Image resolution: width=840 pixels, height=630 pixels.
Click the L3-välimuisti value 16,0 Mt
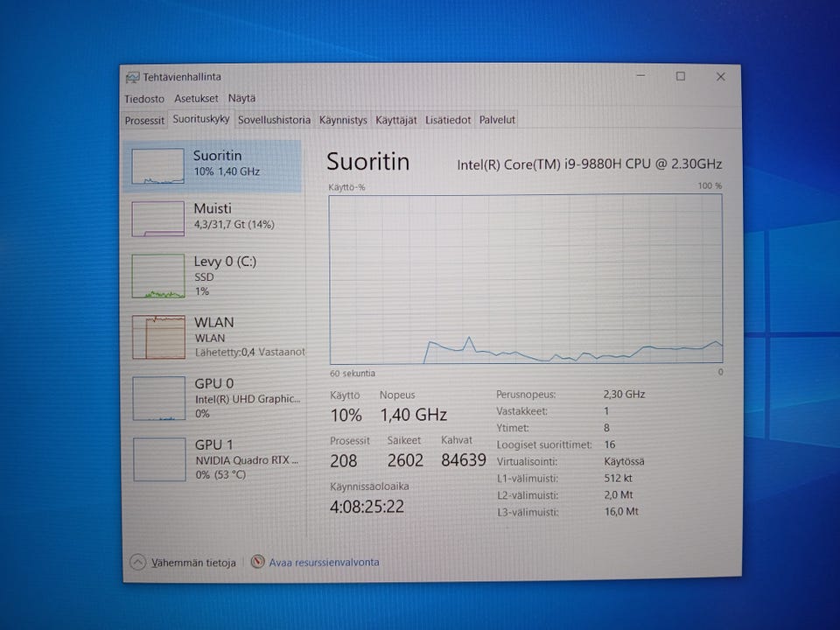click(x=621, y=512)
